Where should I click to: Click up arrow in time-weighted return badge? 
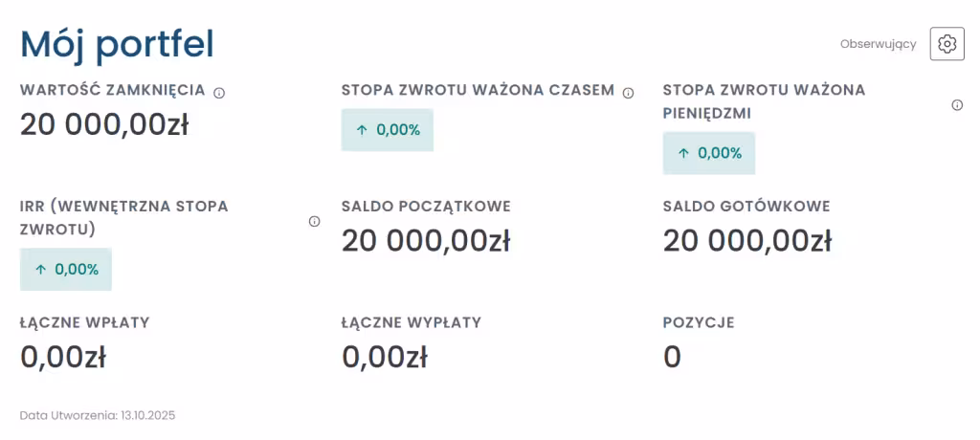click(x=362, y=130)
